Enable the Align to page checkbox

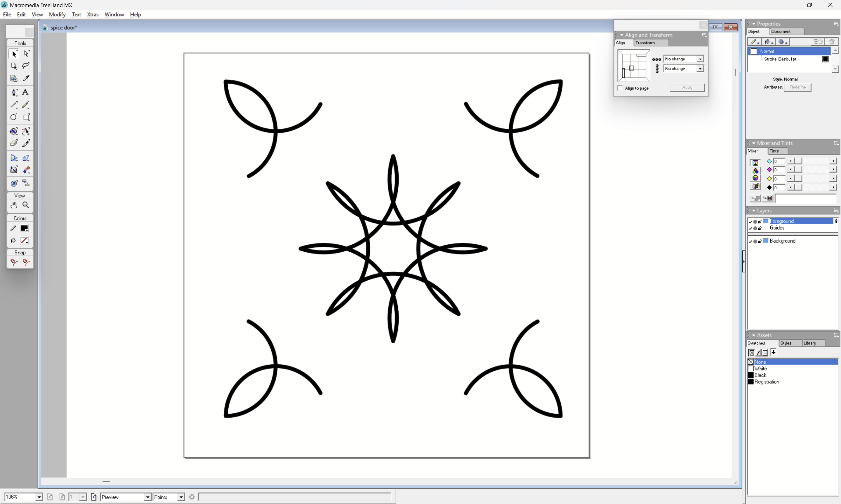[620, 88]
